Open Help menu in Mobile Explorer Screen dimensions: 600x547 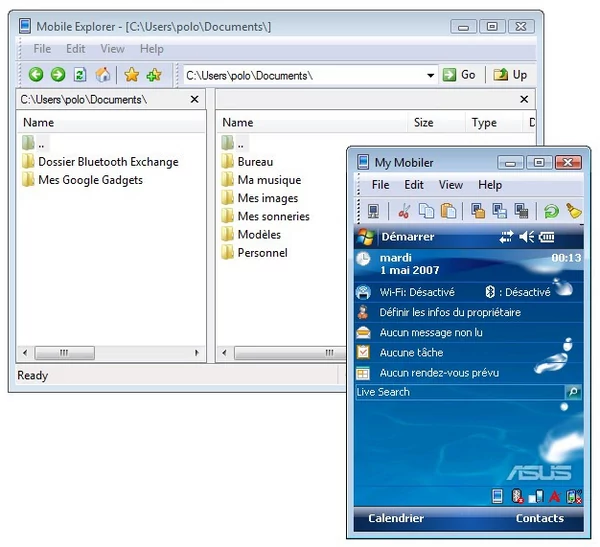point(152,49)
